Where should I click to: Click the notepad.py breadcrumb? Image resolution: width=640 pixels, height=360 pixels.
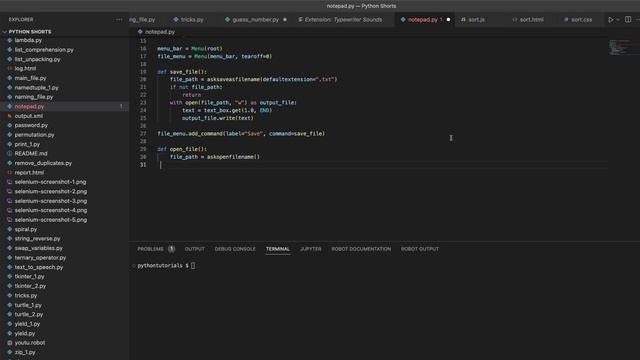[160, 32]
